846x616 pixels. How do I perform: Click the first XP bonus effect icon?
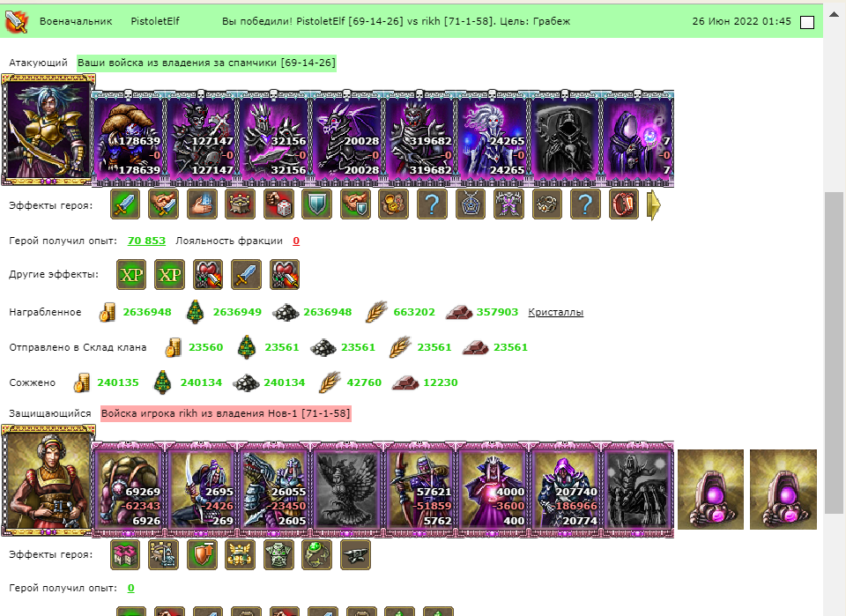pyautogui.click(x=131, y=275)
